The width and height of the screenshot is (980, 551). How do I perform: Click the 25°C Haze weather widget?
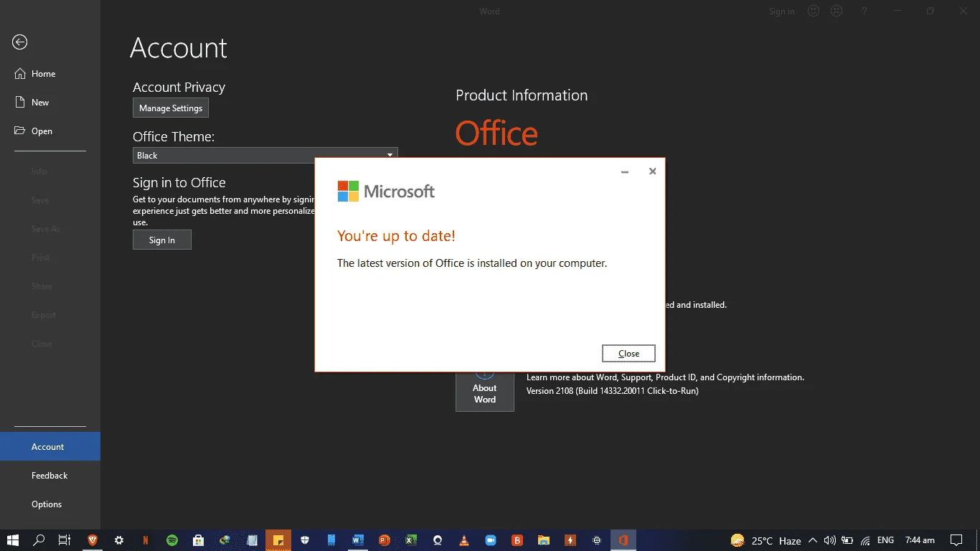point(765,540)
